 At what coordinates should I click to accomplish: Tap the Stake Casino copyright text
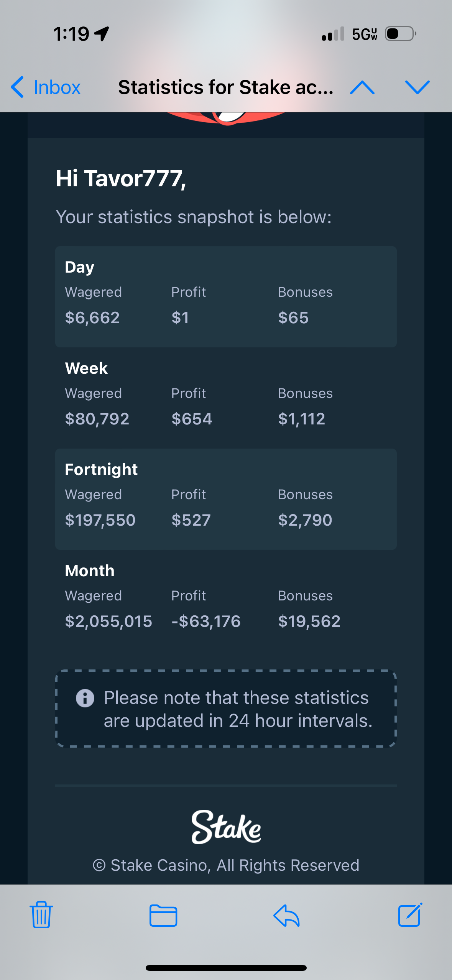pos(226,865)
